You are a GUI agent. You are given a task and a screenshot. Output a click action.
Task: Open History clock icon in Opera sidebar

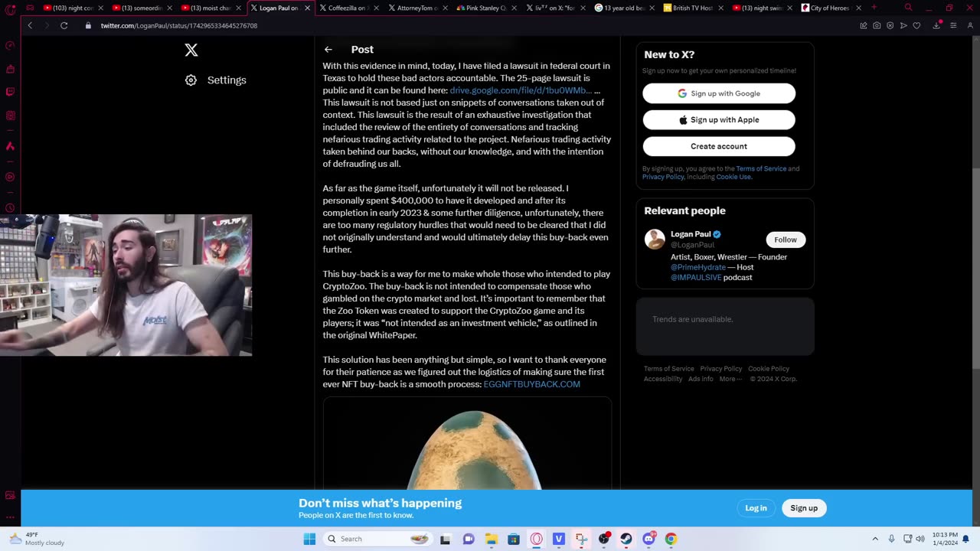point(10,207)
